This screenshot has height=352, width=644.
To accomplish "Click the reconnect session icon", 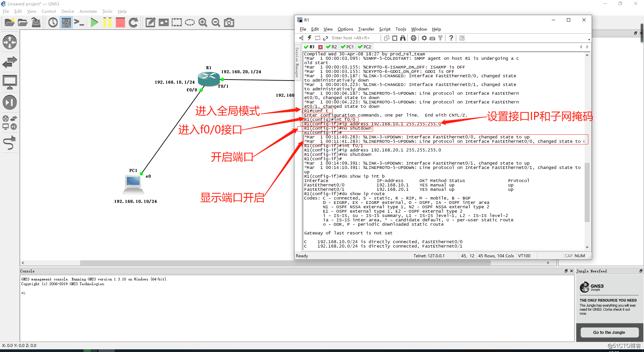I will pyautogui.click(x=318, y=38).
